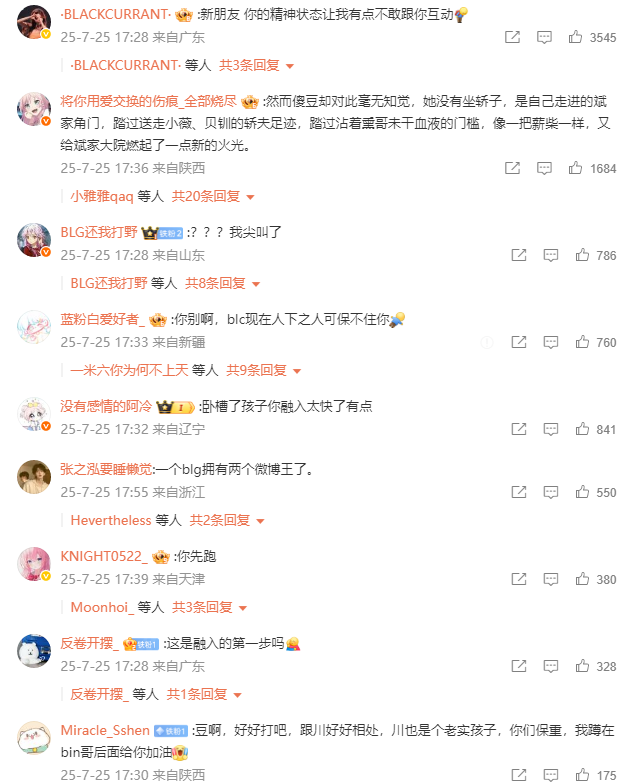
Task: Expand the 共2条回复 replies under Hevertheless
Action: click(227, 520)
